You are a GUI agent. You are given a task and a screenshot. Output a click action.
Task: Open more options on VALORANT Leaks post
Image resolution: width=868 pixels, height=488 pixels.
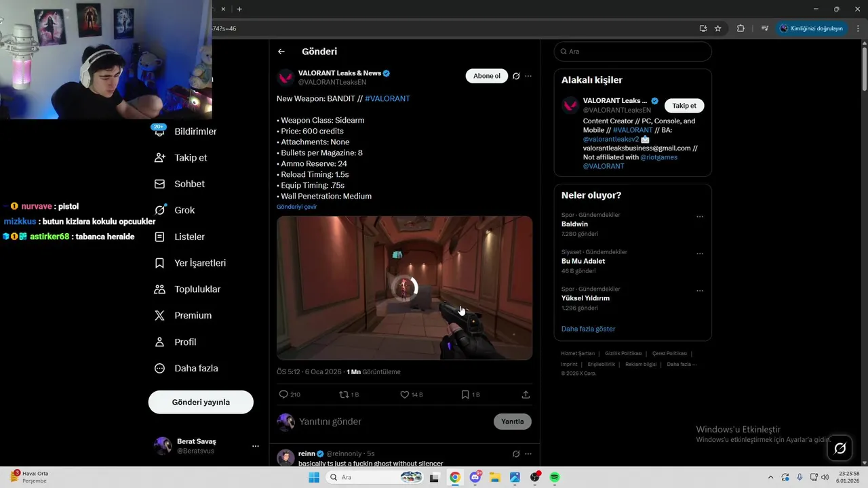(x=528, y=76)
